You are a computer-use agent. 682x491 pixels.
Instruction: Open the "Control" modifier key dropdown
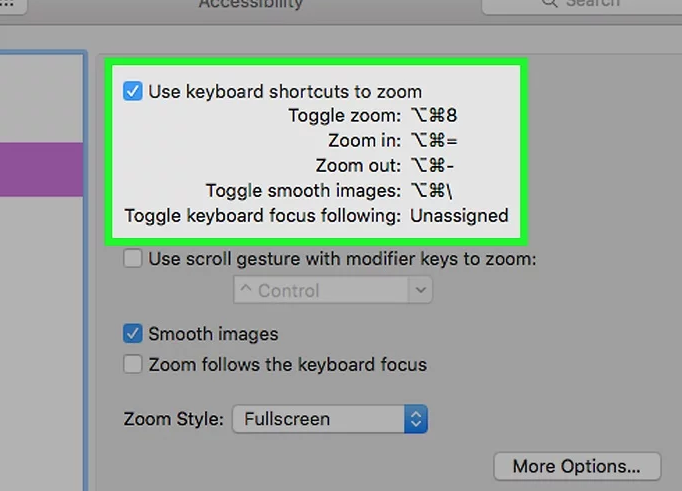click(x=332, y=291)
